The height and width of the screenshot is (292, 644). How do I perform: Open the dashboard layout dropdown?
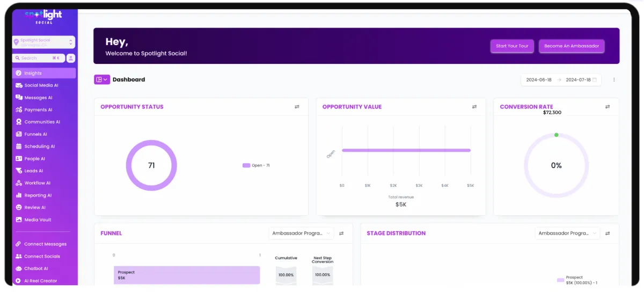[x=102, y=79]
